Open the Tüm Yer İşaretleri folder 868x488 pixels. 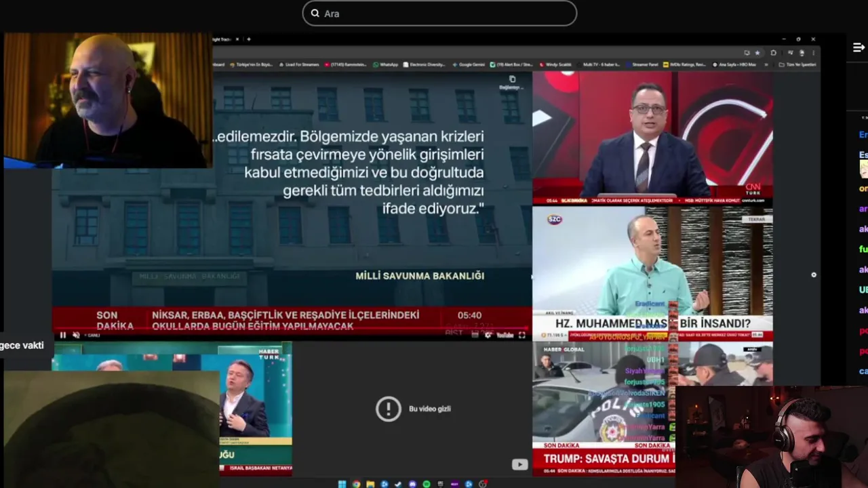tap(797, 64)
